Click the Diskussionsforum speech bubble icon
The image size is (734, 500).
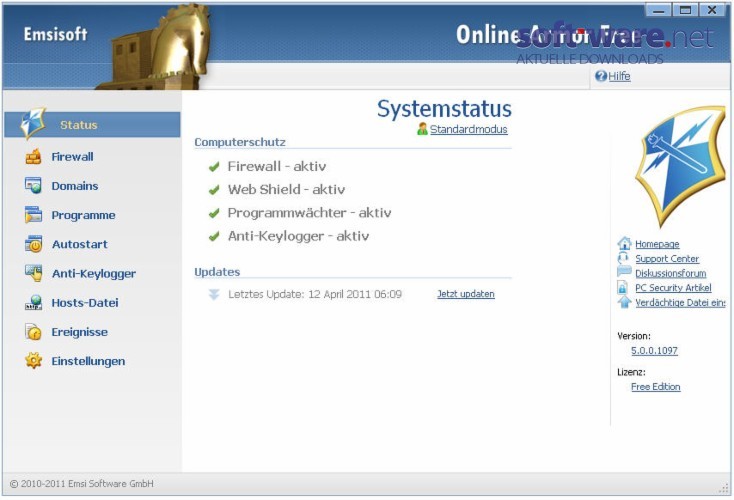(x=624, y=272)
